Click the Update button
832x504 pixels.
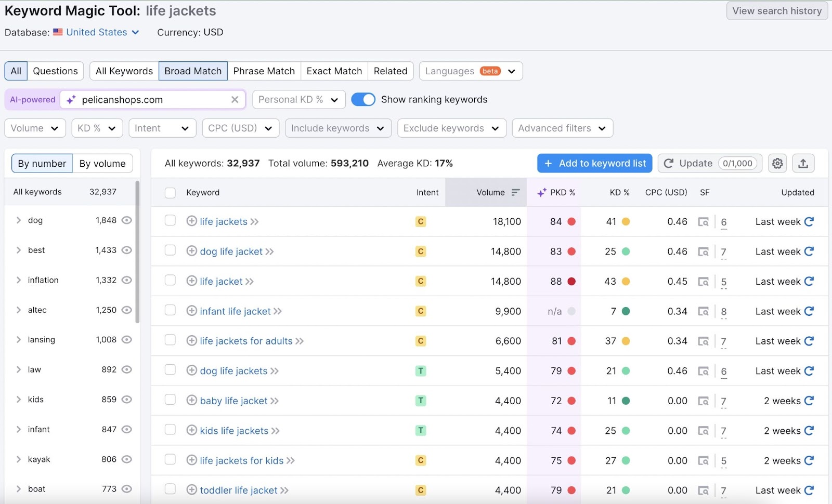pyautogui.click(x=710, y=163)
